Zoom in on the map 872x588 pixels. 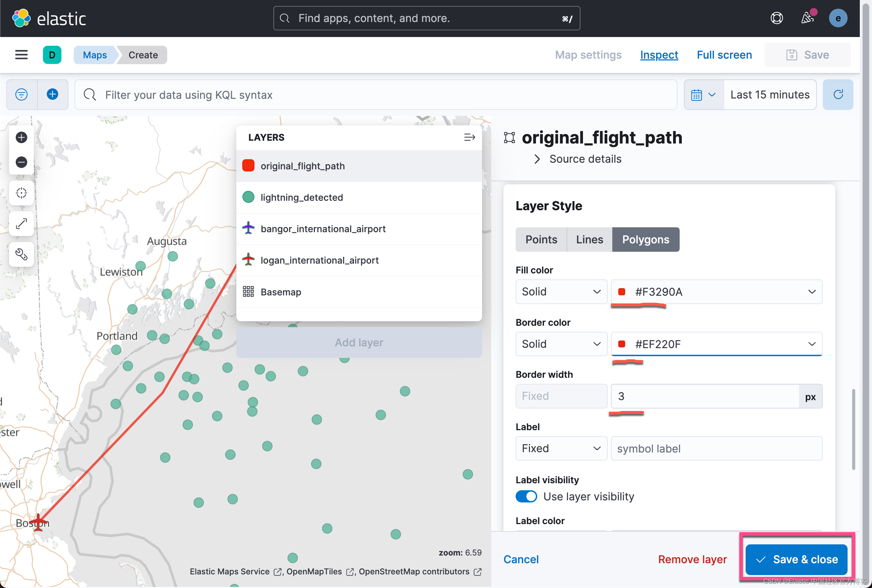coord(21,137)
